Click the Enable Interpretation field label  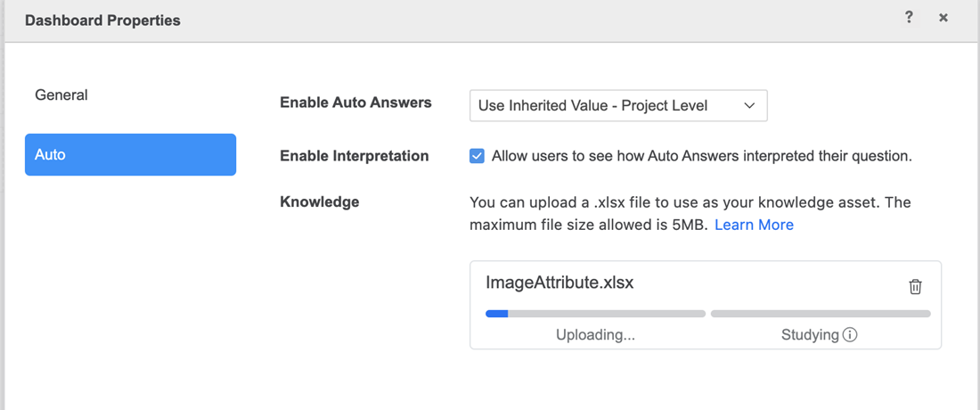tap(355, 156)
